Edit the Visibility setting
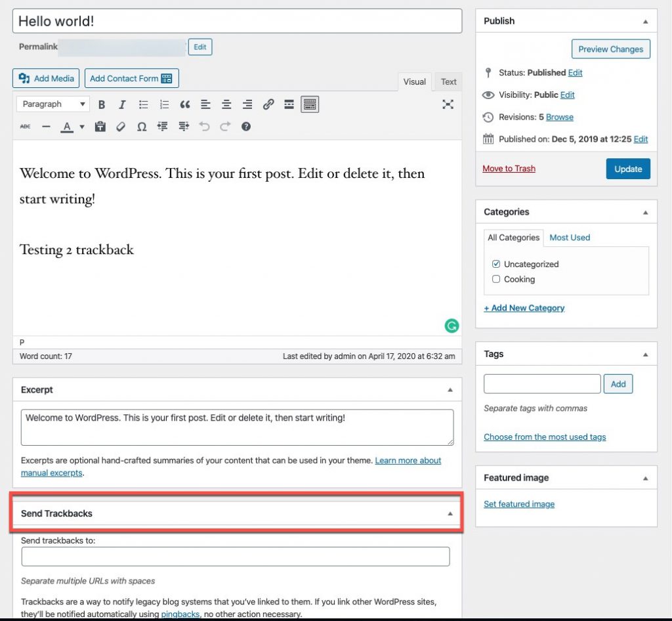672x621 pixels. (568, 95)
